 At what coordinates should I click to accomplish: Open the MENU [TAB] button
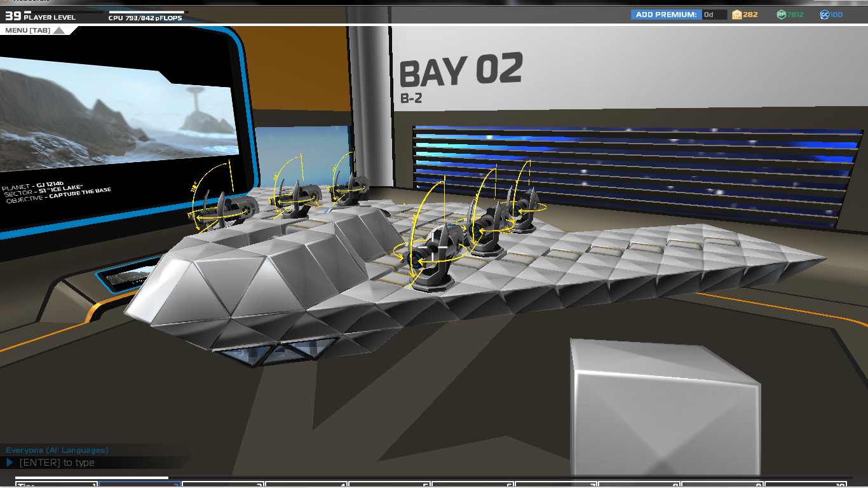coord(34,30)
